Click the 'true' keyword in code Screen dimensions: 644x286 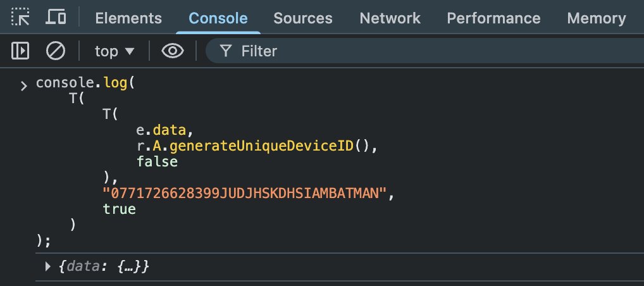point(119,209)
